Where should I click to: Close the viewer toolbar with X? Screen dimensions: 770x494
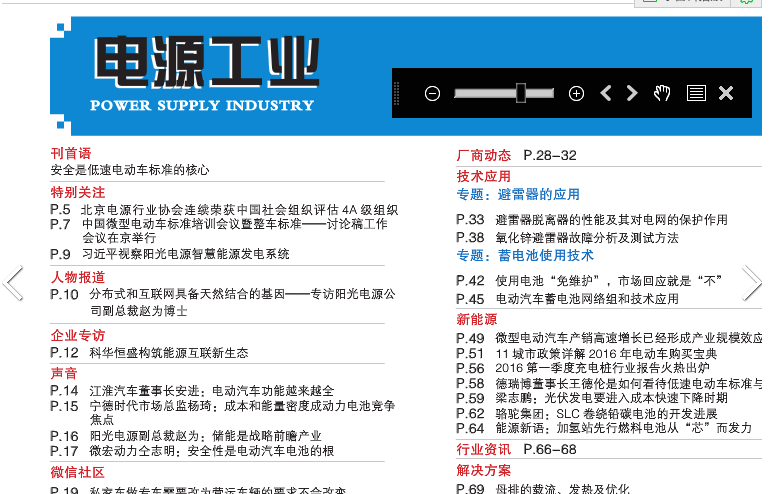pos(726,93)
